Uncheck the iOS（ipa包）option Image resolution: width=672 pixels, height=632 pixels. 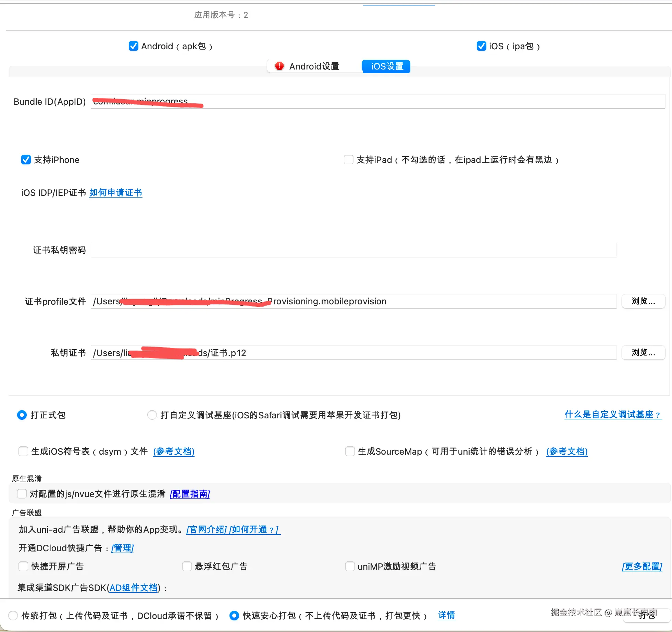pyautogui.click(x=481, y=46)
